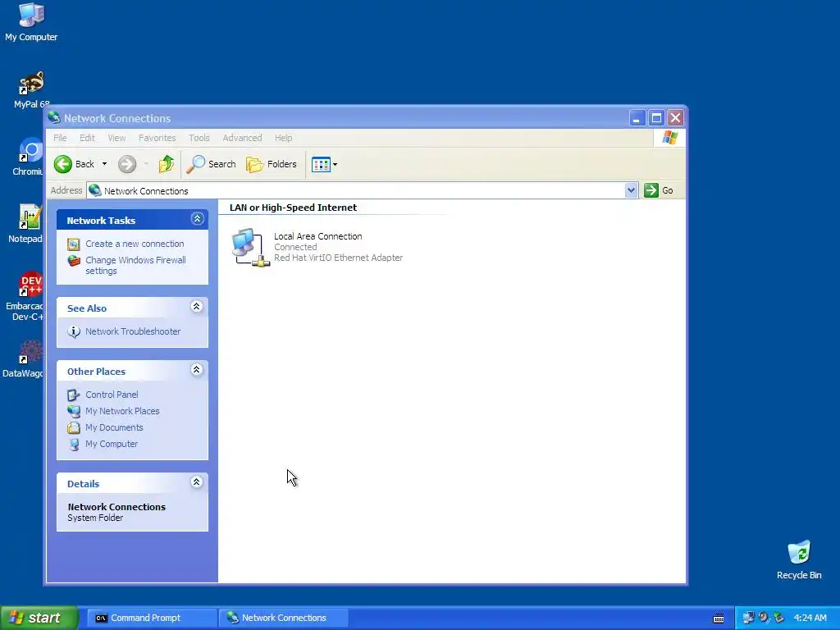This screenshot has width=840, height=630.
Task: Open the Edit menu
Action: coord(87,138)
